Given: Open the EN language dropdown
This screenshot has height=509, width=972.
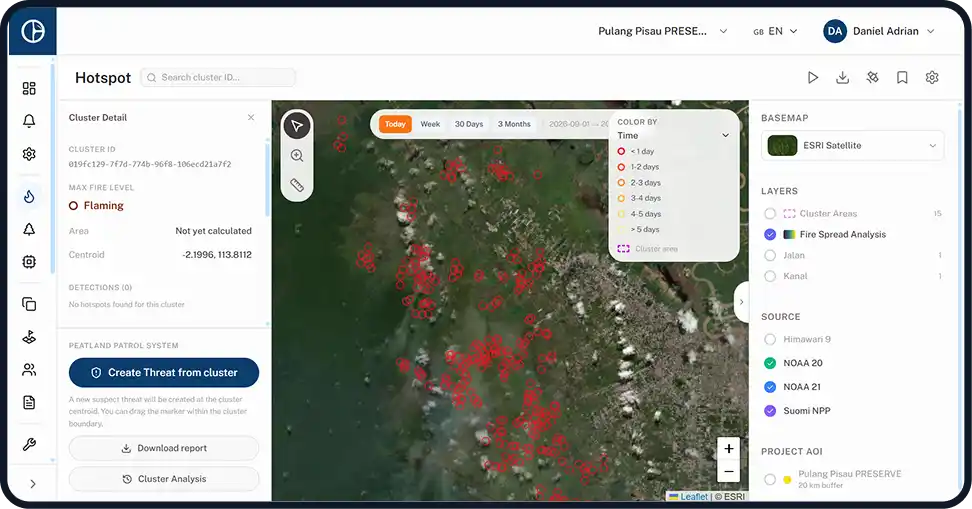Looking at the screenshot, I should pyautogui.click(x=775, y=31).
